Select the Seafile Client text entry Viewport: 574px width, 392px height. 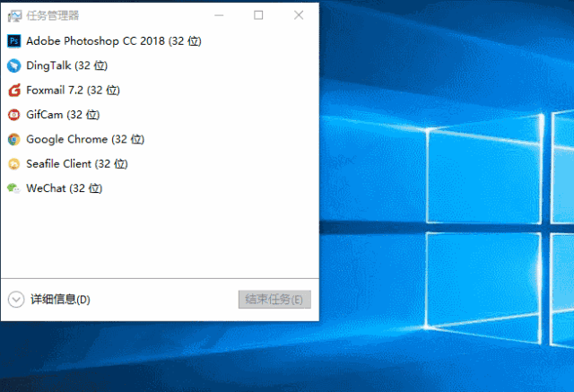click(x=77, y=164)
